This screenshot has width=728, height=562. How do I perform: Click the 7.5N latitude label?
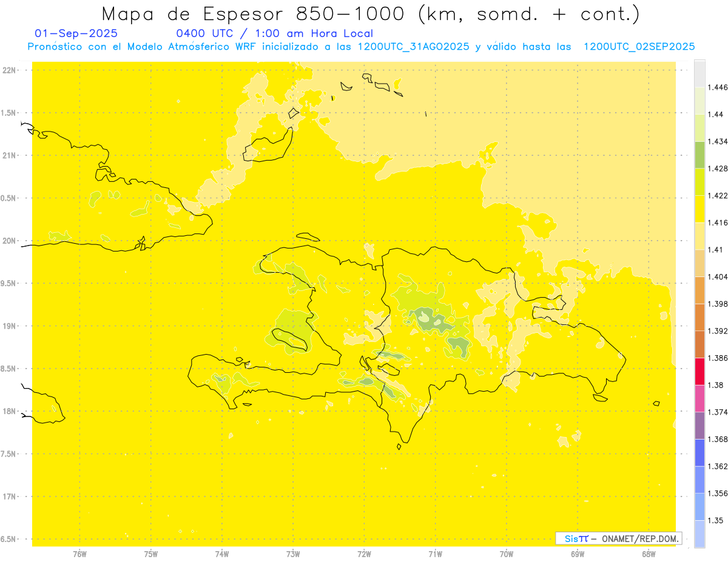pyautogui.click(x=8, y=454)
